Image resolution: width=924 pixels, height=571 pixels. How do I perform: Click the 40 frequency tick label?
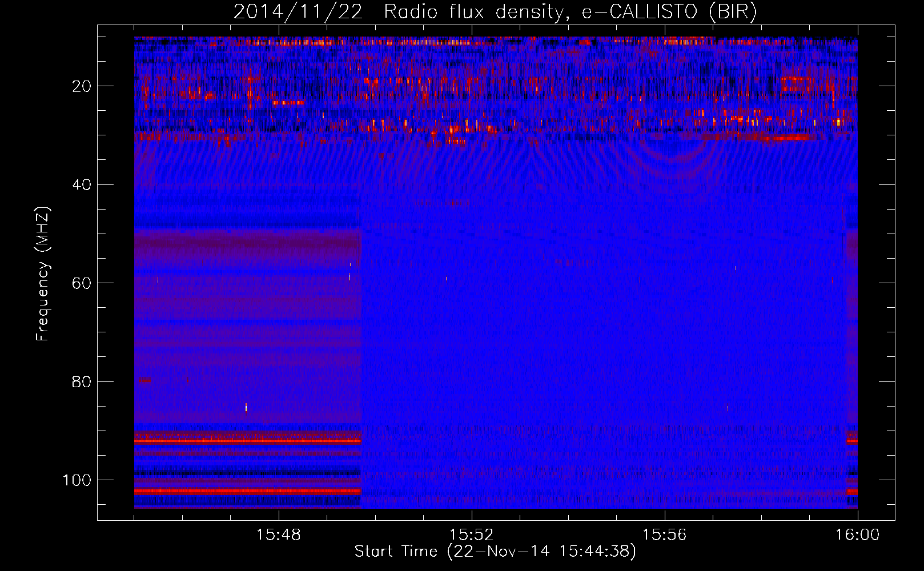coord(82,185)
